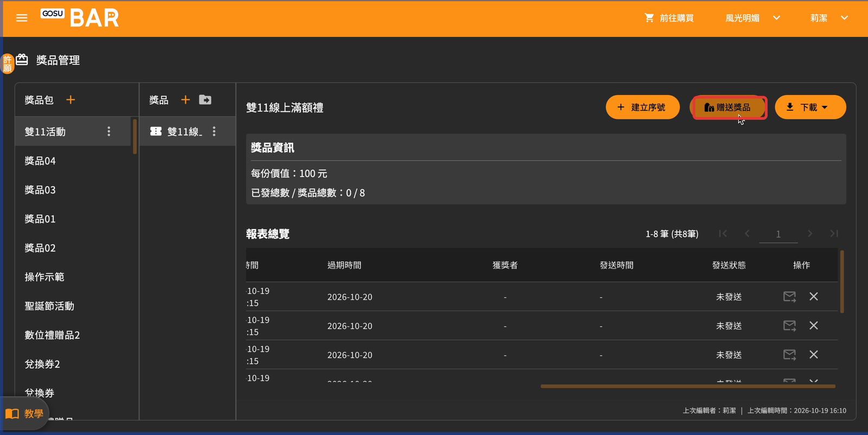Select 雙11活動 prize pack

[x=74, y=131]
